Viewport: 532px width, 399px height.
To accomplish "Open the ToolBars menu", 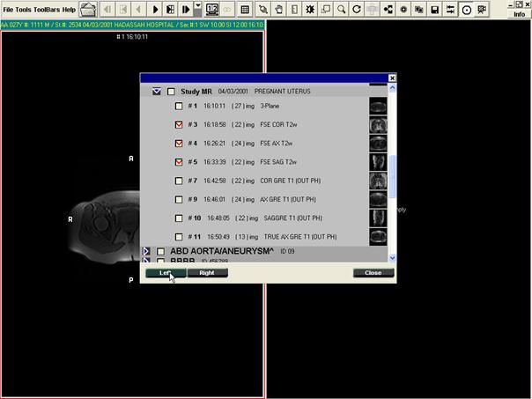I will pyautogui.click(x=47, y=10).
